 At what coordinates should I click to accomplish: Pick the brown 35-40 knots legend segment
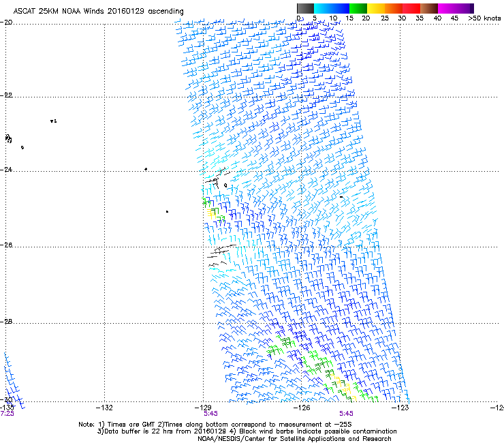[x=429, y=8]
